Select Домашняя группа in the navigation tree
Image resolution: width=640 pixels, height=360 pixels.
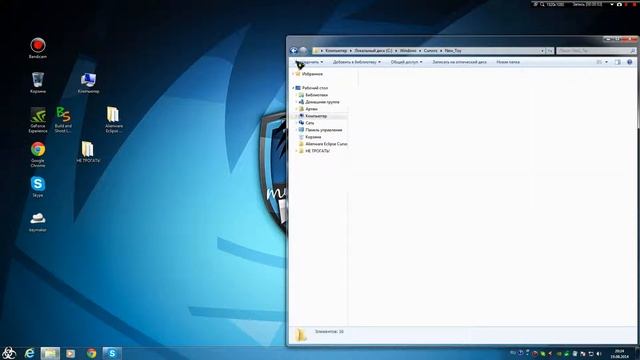click(322, 102)
